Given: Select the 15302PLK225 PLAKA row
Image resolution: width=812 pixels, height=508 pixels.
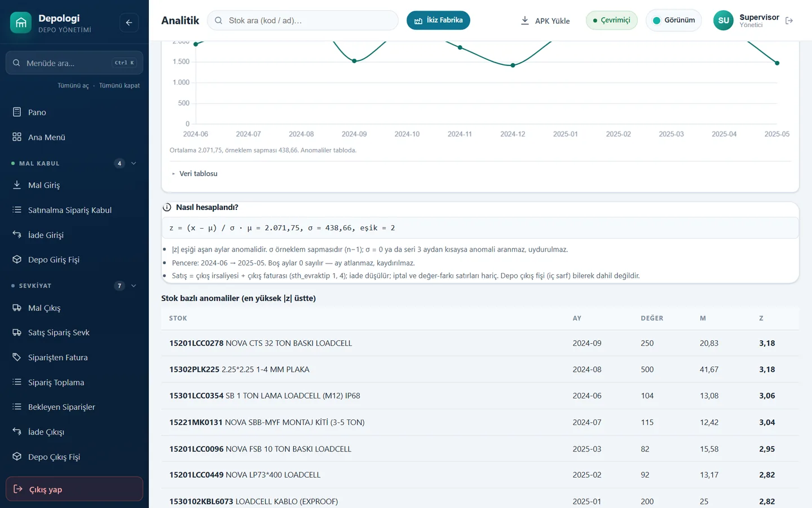Looking at the screenshot, I should 480,369.
